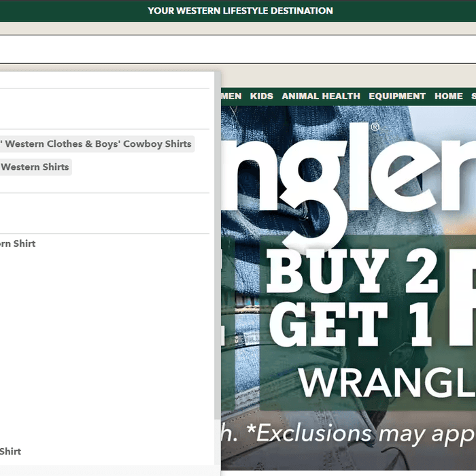Open the ANIMAL HEALTH navigation menu

pos(321,97)
